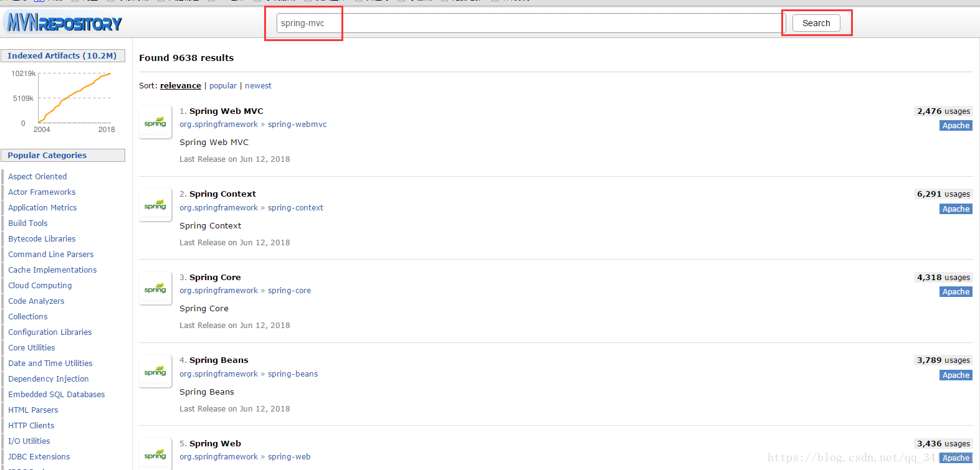Open the Dependency Injection category

click(x=49, y=379)
